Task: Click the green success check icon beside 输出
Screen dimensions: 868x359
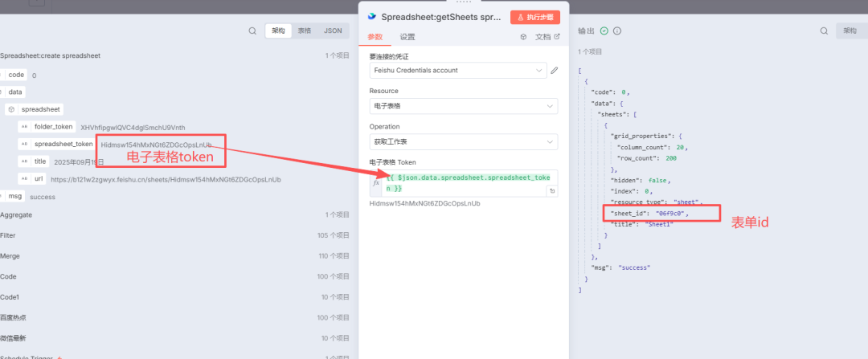Action: (x=604, y=31)
